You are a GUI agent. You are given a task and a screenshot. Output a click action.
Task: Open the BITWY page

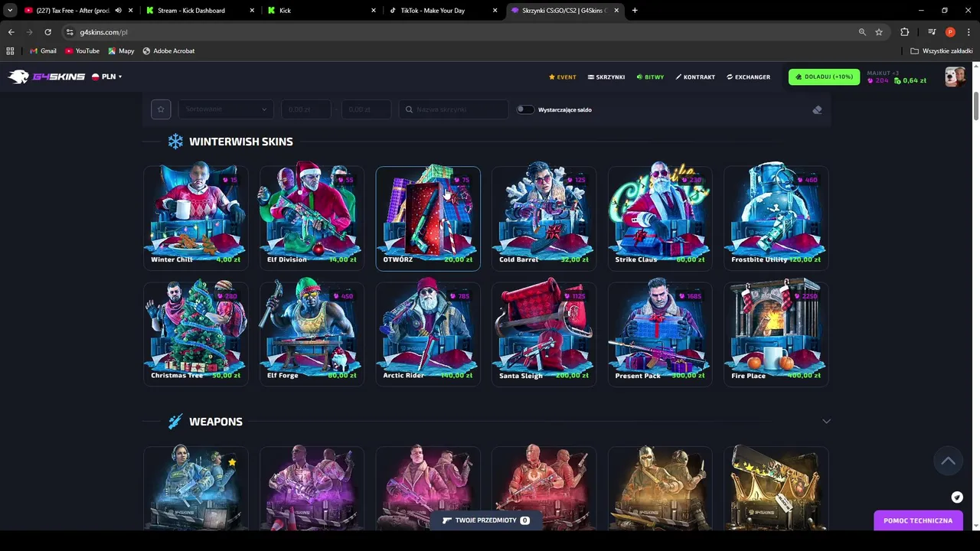650,77
